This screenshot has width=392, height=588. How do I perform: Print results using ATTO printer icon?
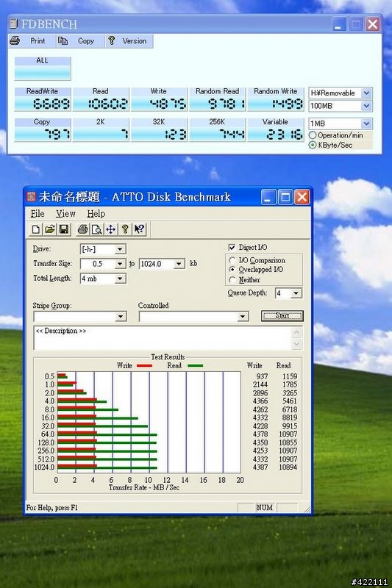pyautogui.click(x=82, y=229)
